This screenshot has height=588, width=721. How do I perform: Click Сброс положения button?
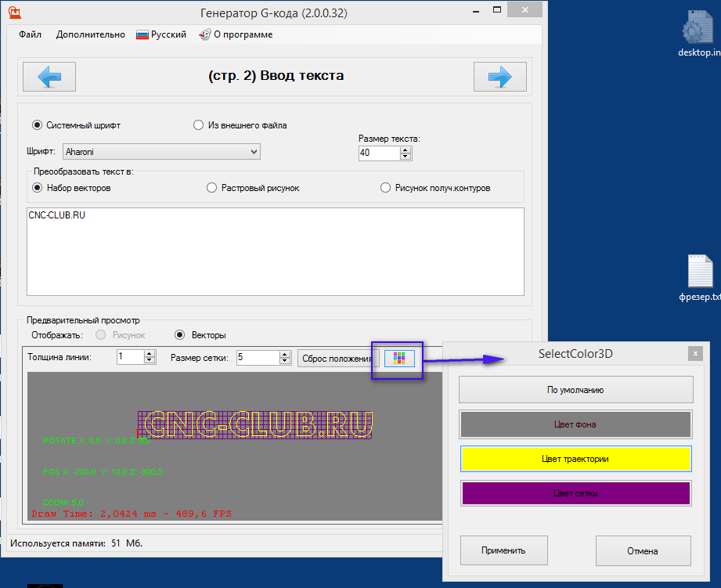click(x=338, y=359)
